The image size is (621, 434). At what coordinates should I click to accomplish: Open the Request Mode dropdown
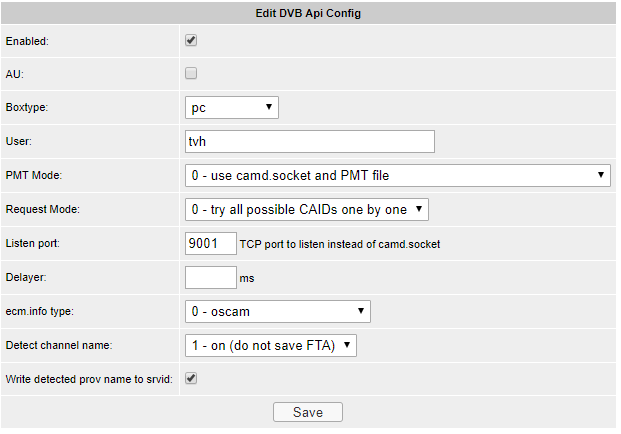pos(307,209)
